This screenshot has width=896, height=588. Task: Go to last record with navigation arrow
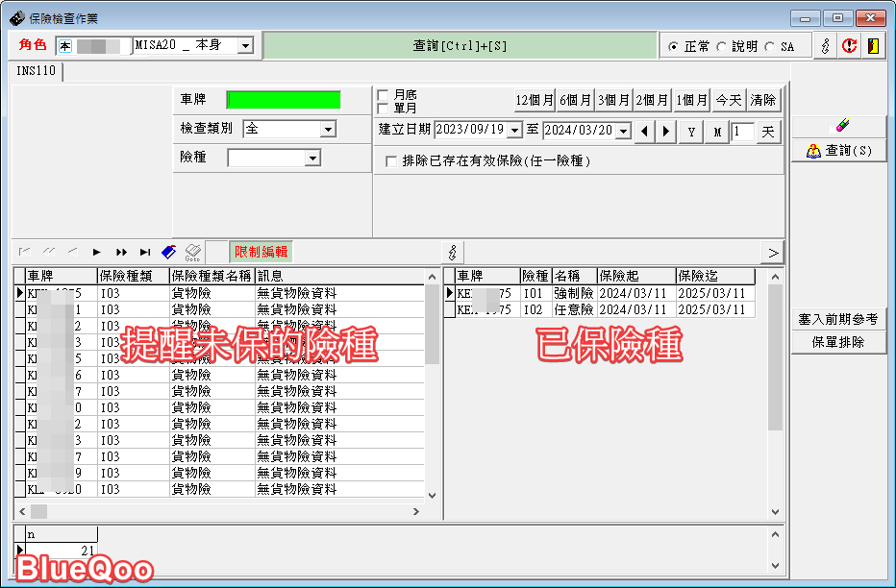point(145,252)
